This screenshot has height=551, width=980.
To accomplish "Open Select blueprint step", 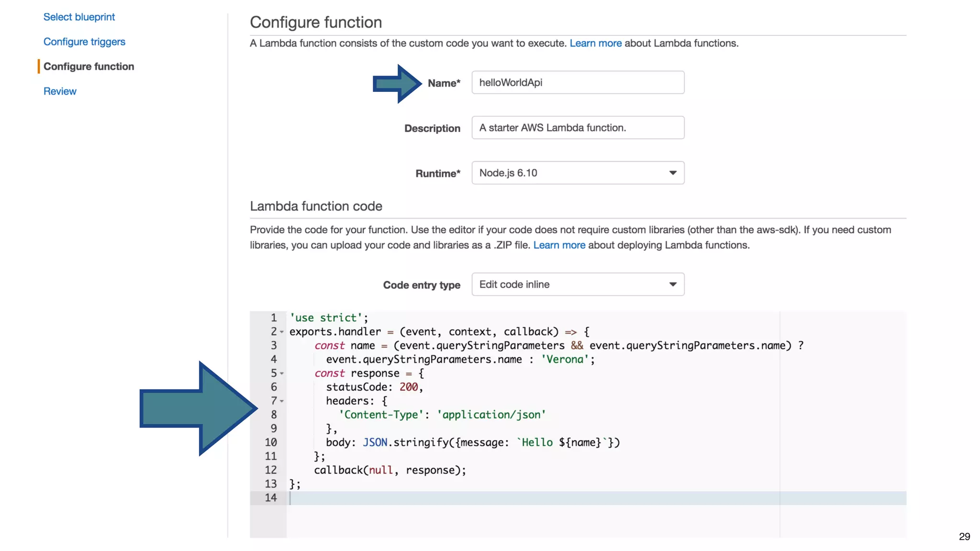I will (79, 17).
